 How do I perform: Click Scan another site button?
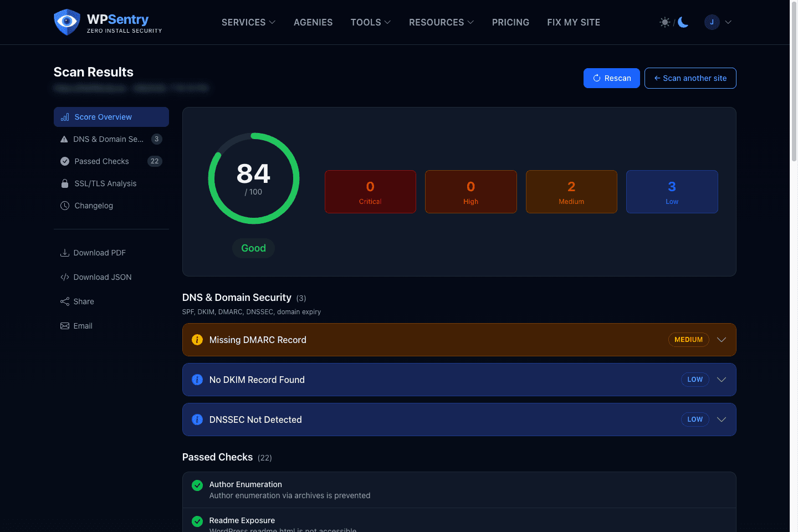tap(690, 78)
